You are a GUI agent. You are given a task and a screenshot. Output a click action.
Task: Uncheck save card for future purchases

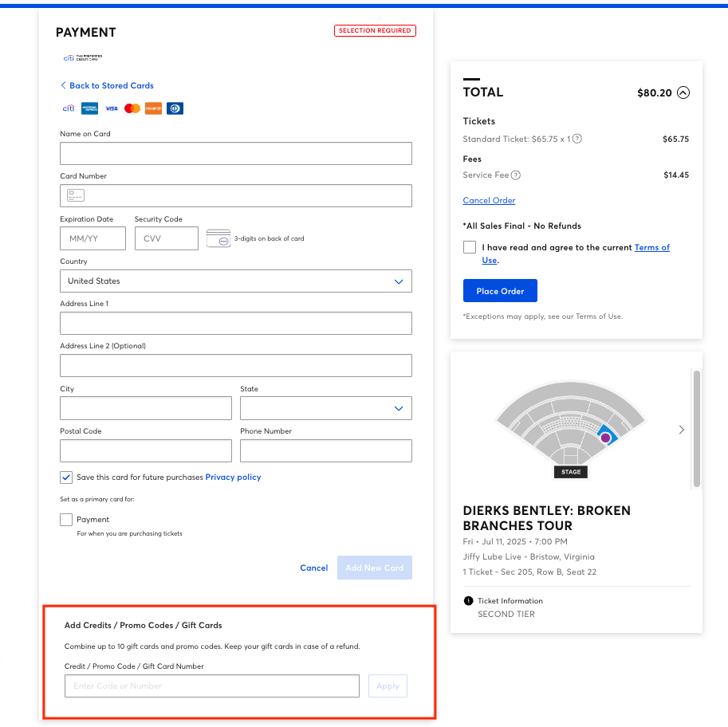(65, 477)
